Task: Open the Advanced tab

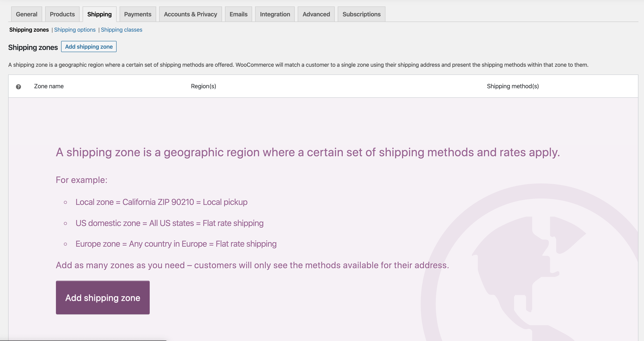Action: 316,14
